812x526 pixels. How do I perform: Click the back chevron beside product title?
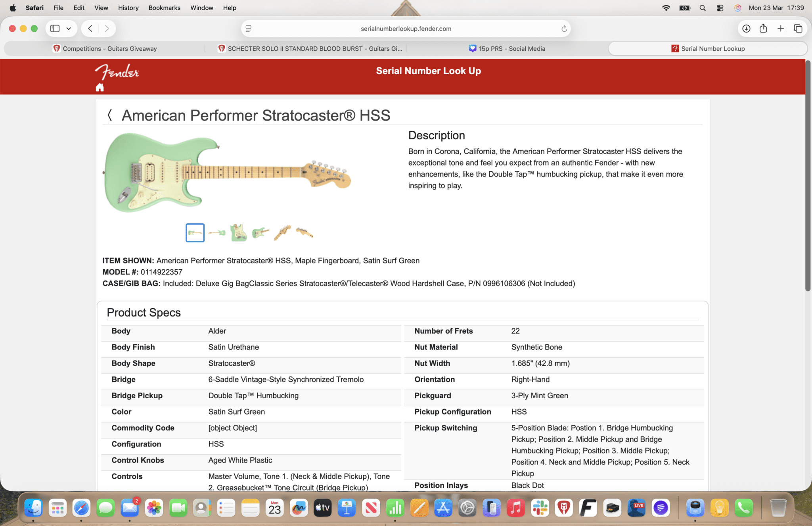pyautogui.click(x=110, y=115)
